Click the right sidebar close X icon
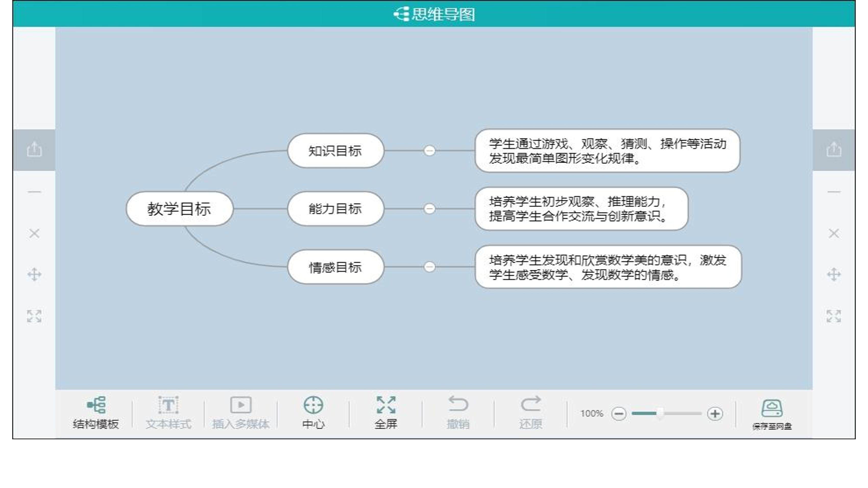The height and width of the screenshot is (488, 868). 834,233
